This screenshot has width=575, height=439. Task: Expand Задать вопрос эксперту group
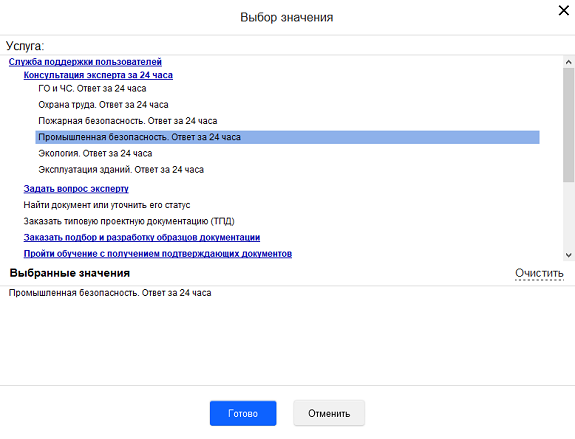point(76,189)
